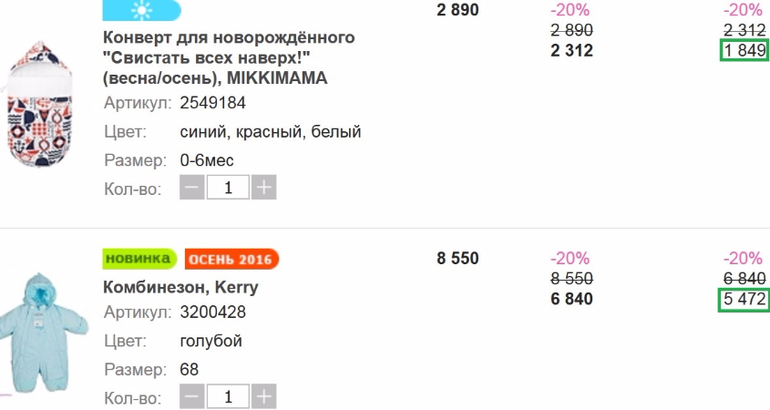Click the green «новинка» badge
Image resolution: width=770 pixels, height=410 pixels.
coord(139,259)
